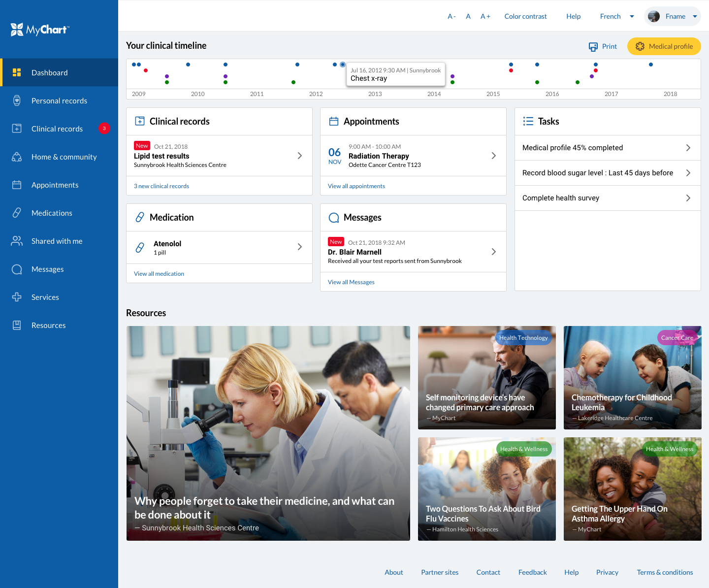Image resolution: width=709 pixels, height=588 pixels.
Task: Open the Resources section from sidebar
Action: [x=48, y=325]
